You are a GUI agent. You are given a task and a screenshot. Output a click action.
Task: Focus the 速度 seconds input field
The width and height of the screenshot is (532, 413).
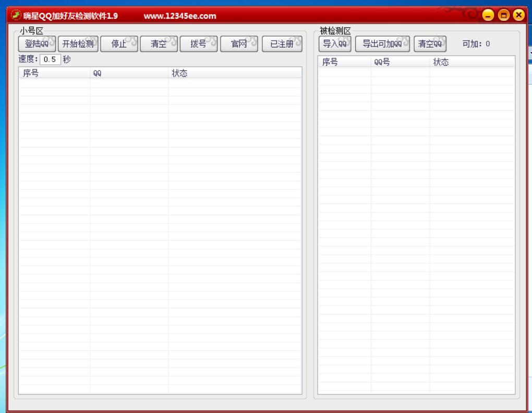50,60
